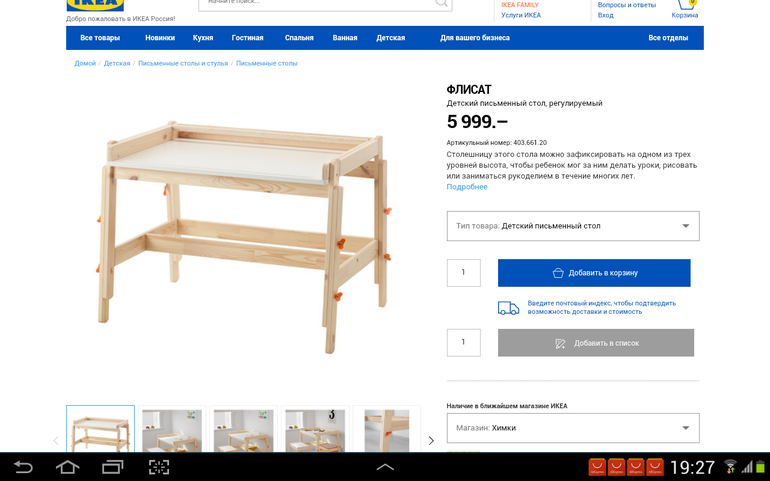Click the delivery truck icon
Viewport: 770px width, 481px height.
508,308
